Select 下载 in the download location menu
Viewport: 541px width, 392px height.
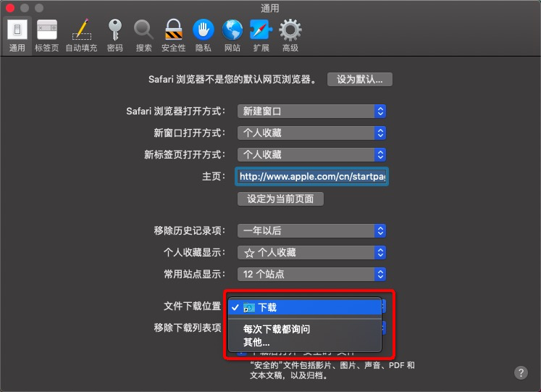pos(305,307)
